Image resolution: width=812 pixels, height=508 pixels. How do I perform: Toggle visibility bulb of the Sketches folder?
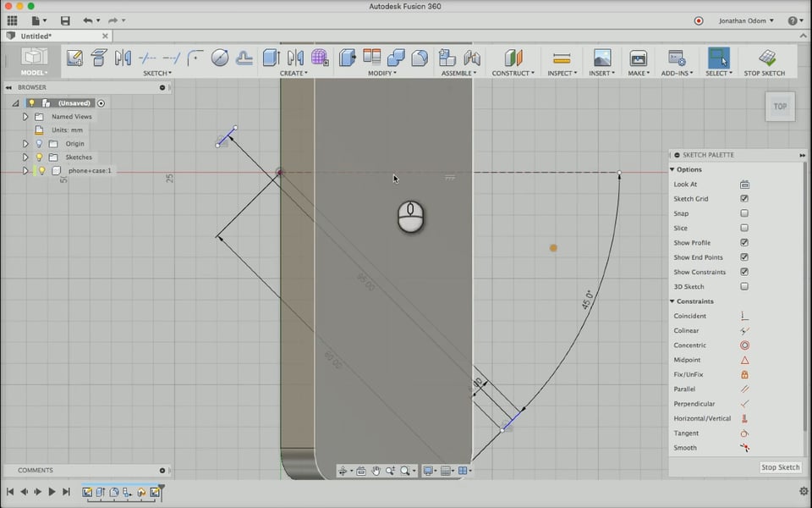click(x=39, y=157)
